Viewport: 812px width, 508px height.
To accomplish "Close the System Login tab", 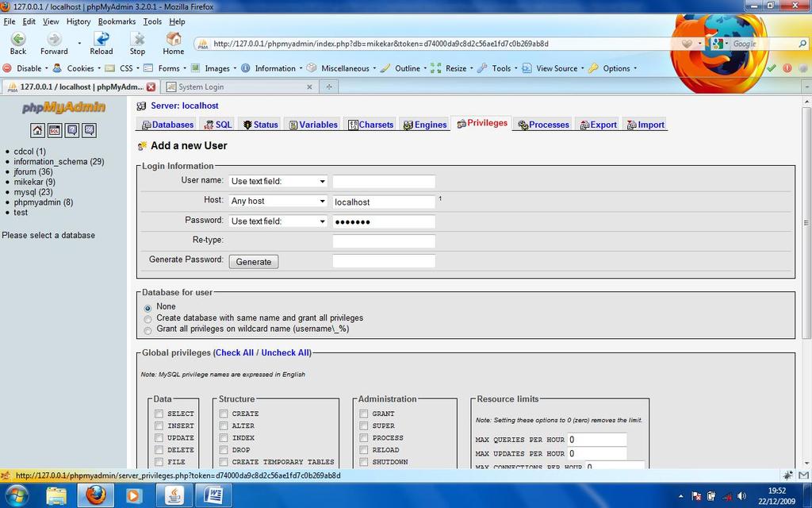I will 310,87.
